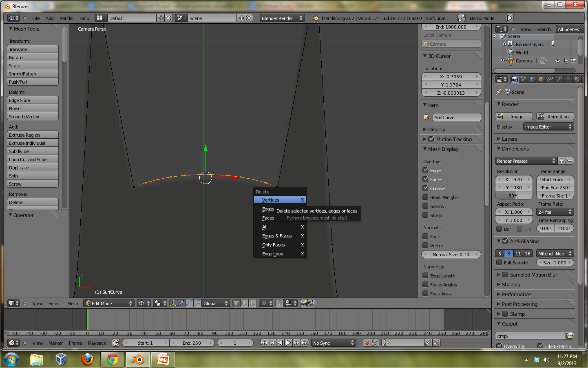Open the Constraints properties tab (chain icon)
Image resolution: width=588 pixels, height=368 pixels.
[550, 79]
